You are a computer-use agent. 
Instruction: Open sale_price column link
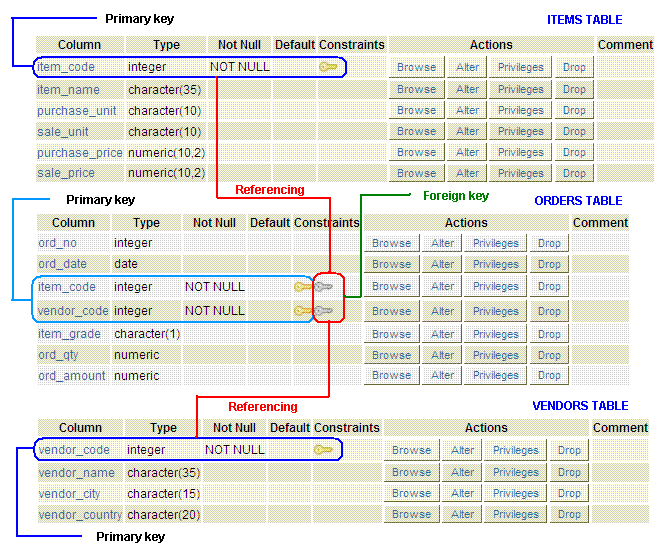pos(66,173)
